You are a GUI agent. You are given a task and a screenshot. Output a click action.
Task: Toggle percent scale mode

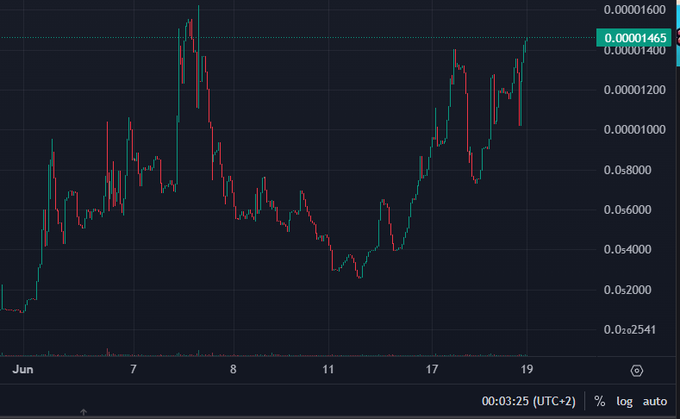pos(599,401)
